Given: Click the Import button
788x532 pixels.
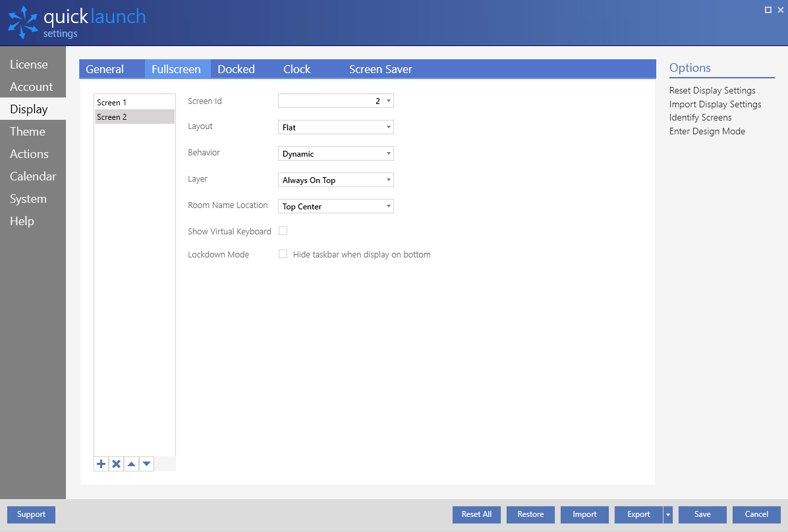Looking at the screenshot, I should click(x=584, y=514).
